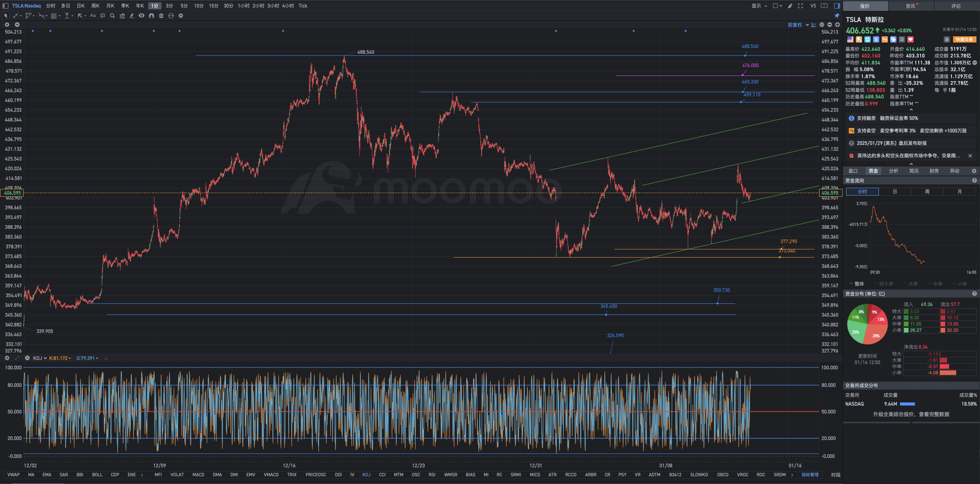
Task: Click the eraser tool in drawing toolbar
Action: pyautogui.click(x=132, y=16)
